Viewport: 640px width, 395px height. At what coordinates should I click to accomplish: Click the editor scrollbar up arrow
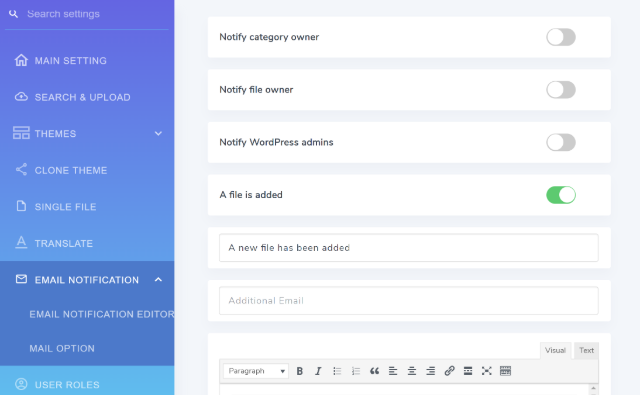tap(593, 388)
